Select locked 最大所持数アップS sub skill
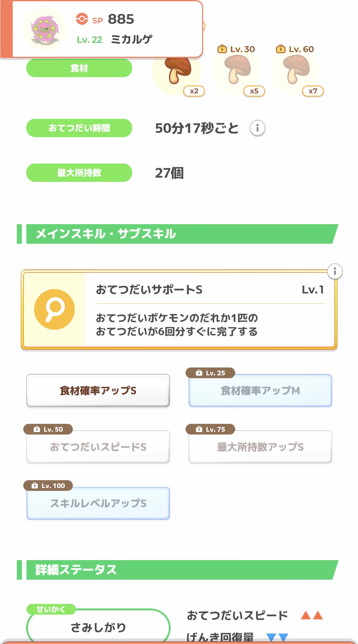This screenshot has width=358, height=644. pos(260,447)
